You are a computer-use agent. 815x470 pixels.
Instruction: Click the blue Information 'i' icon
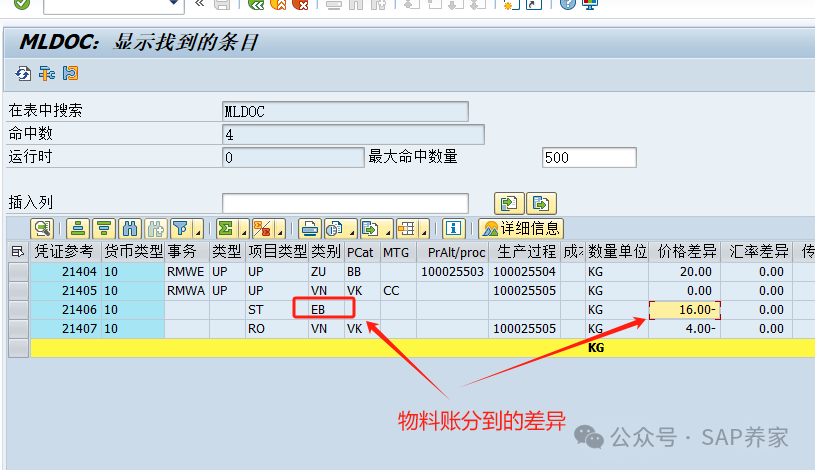[x=453, y=228]
